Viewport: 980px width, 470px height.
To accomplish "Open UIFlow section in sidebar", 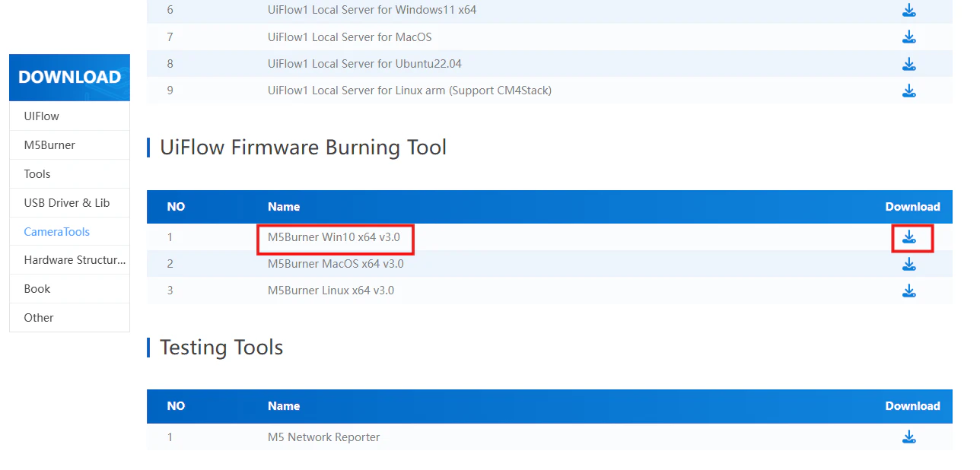I will 69,116.
